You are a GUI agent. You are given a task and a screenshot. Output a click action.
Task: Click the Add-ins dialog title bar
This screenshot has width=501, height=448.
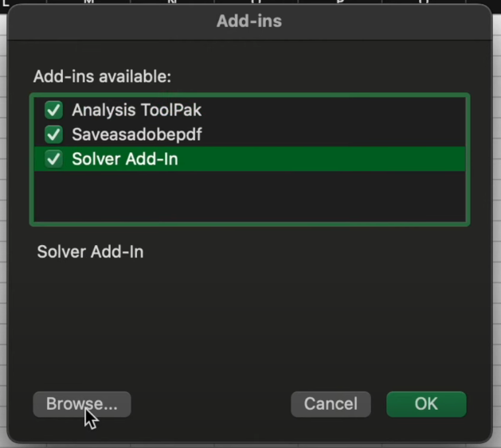(x=249, y=21)
